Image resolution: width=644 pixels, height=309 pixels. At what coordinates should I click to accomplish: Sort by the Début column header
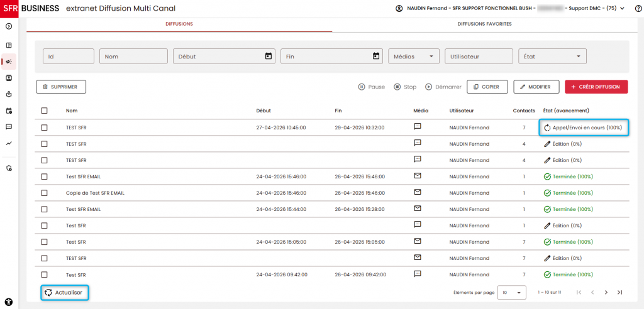264,111
